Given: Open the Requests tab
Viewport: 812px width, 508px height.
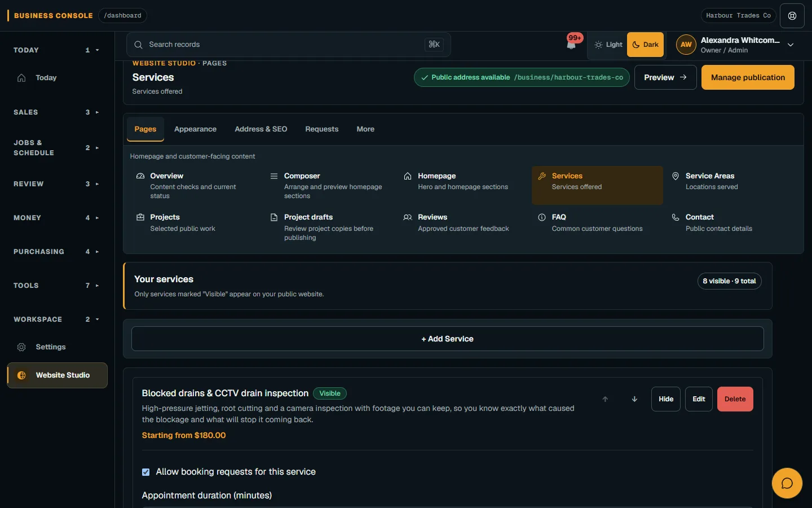Looking at the screenshot, I should coord(322,129).
